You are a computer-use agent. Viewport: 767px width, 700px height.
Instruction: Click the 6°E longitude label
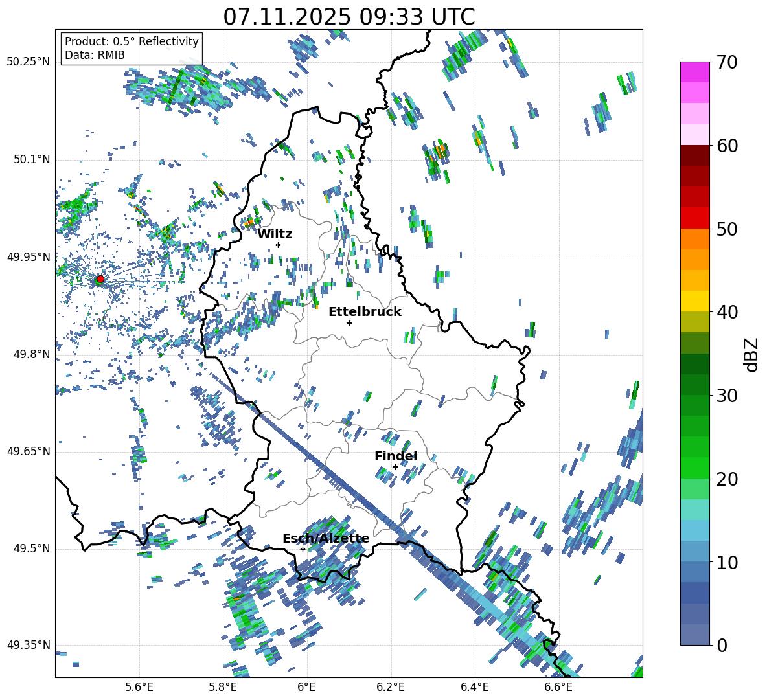(306, 687)
